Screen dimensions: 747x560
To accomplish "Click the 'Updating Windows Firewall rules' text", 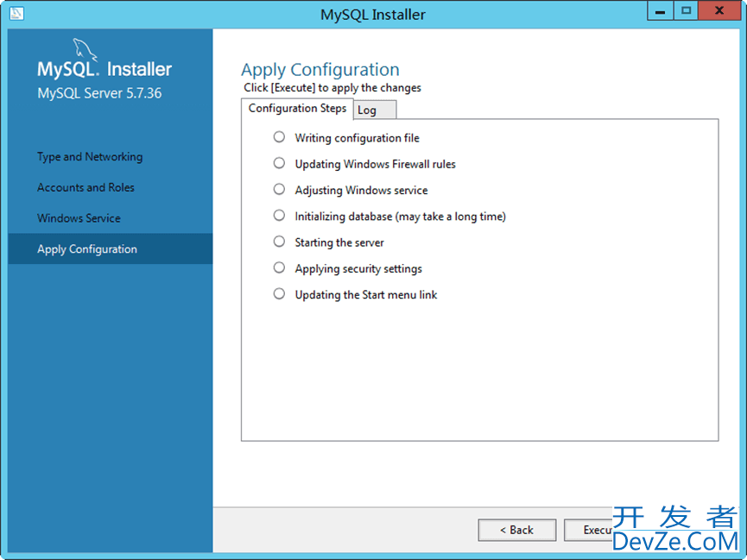I will (376, 164).
